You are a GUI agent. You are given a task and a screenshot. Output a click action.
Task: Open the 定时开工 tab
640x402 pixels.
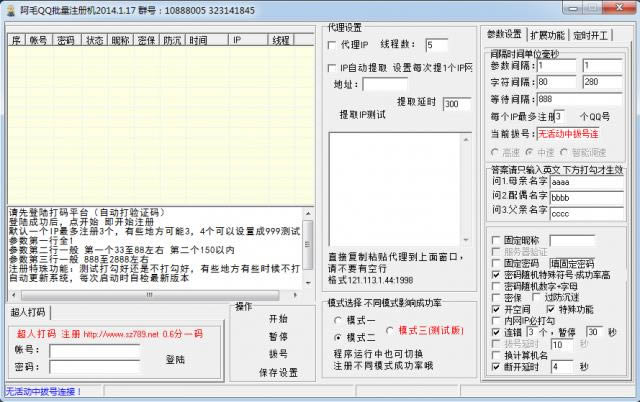click(591, 36)
